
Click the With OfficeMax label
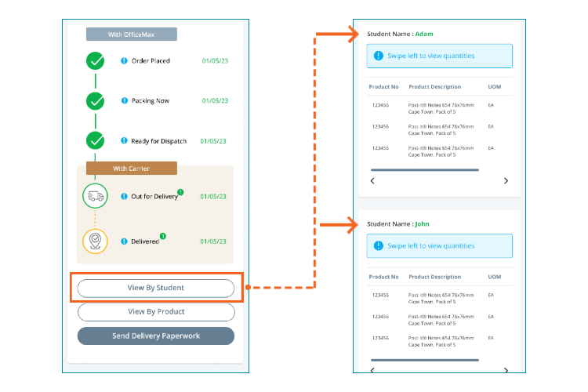click(132, 34)
